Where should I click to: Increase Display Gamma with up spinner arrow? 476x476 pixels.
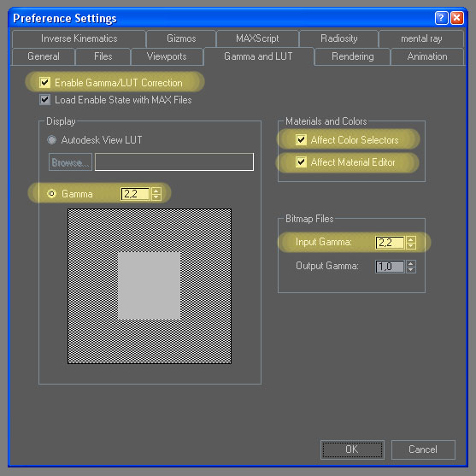pos(156,191)
